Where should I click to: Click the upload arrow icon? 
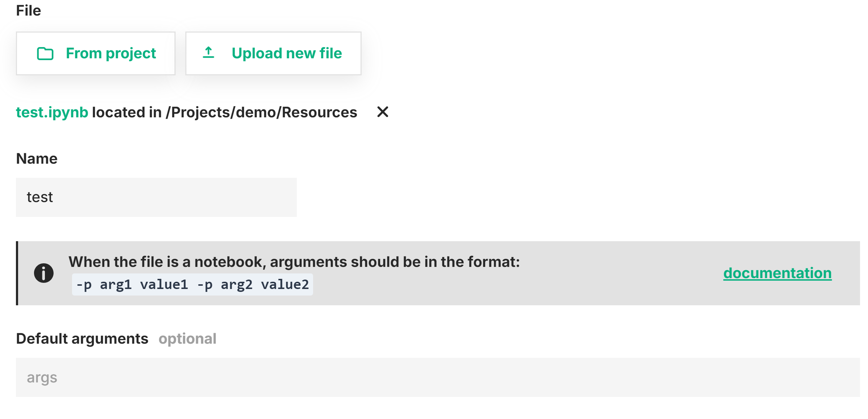[x=208, y=53]
